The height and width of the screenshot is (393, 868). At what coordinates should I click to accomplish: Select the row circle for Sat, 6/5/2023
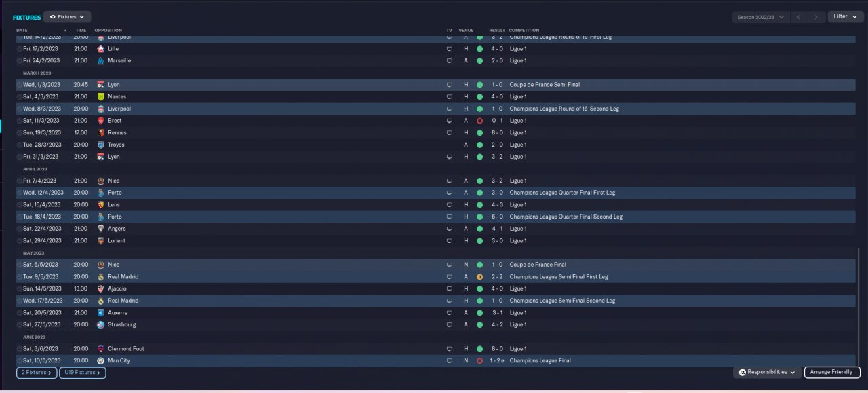(x=20, y=265)
